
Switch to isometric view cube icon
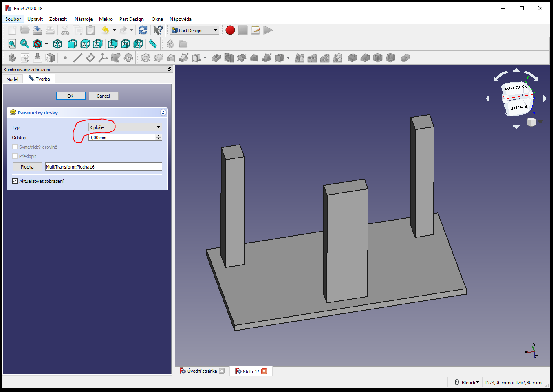[57, 44]
